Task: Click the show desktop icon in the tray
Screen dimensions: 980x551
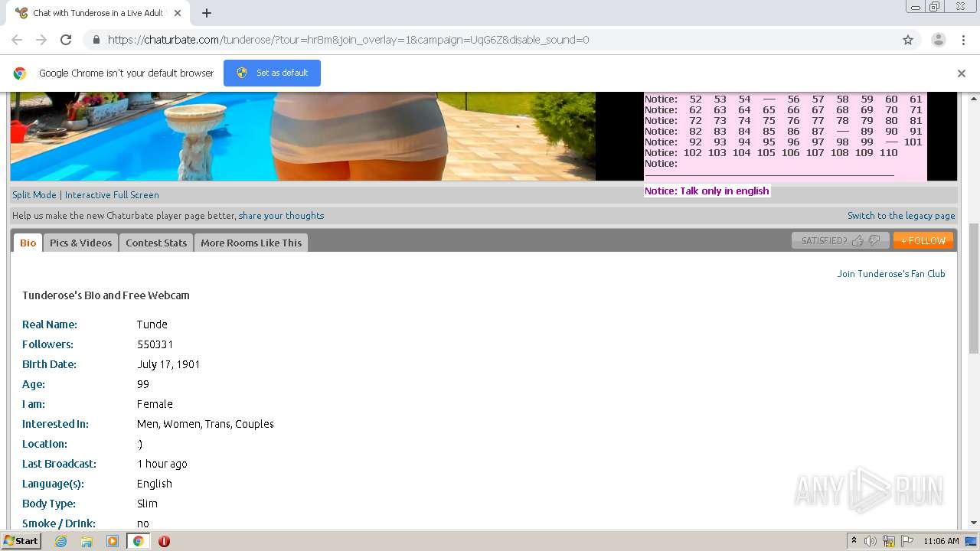Action: pyautogui.click(x=971, y=541)
